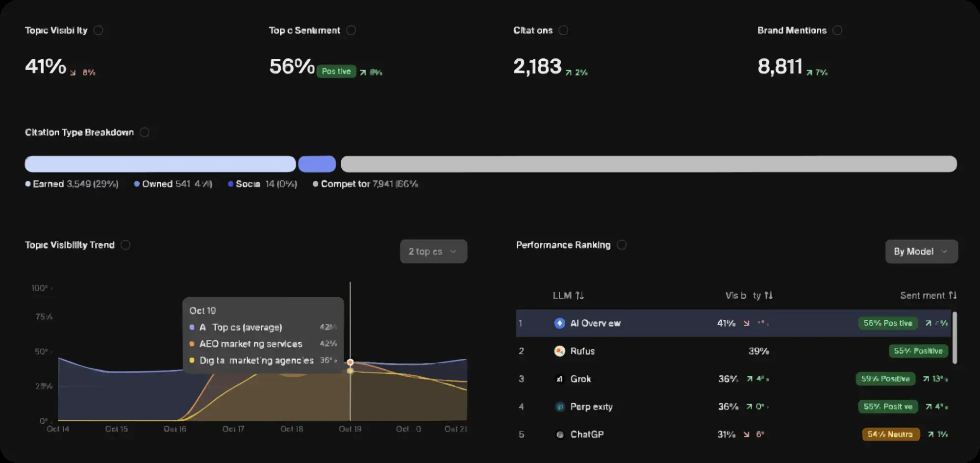Sort the table by the Sentiment column
The height and width of the screenshot is (463, 980).
pos(928,295)
